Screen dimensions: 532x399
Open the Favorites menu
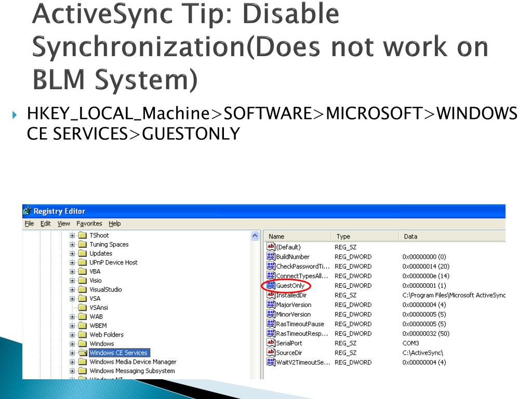click(89, 223)
